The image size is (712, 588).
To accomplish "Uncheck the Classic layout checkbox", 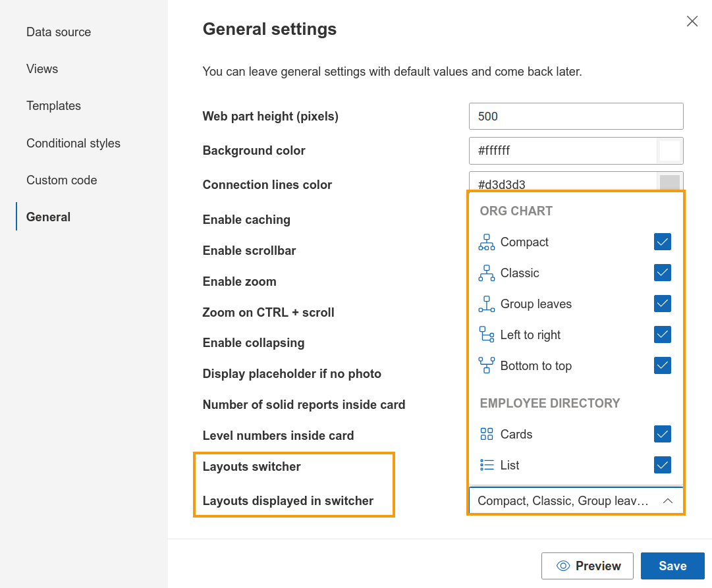I will pyautogui.click(x=663, y=273).
